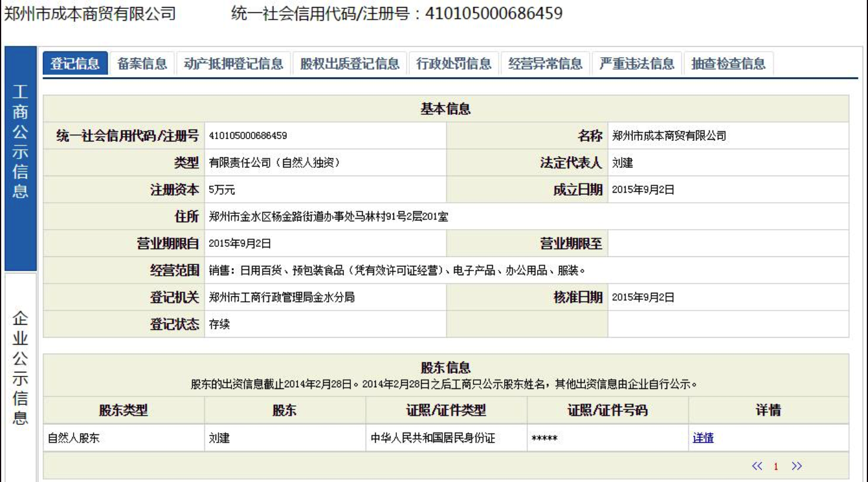Click the 股东类型 column header

(123, 410)
